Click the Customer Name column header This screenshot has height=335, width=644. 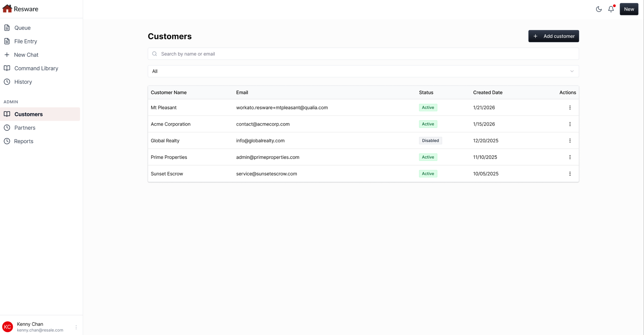168,93
